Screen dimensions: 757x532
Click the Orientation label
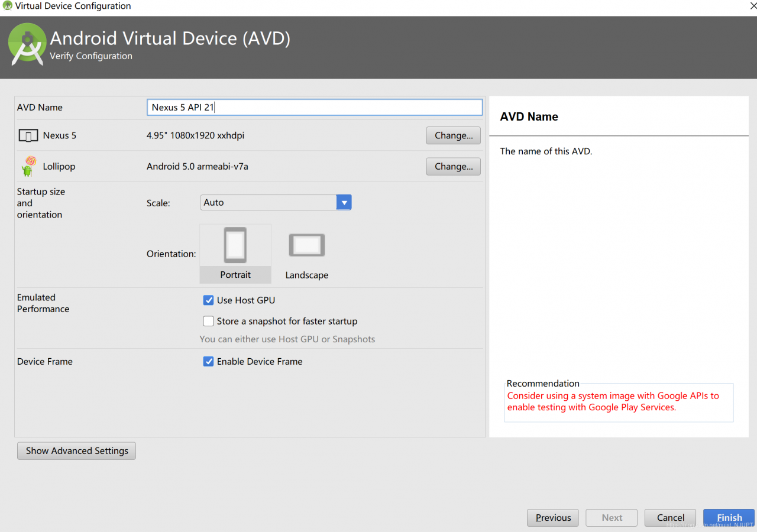point(172,254)
